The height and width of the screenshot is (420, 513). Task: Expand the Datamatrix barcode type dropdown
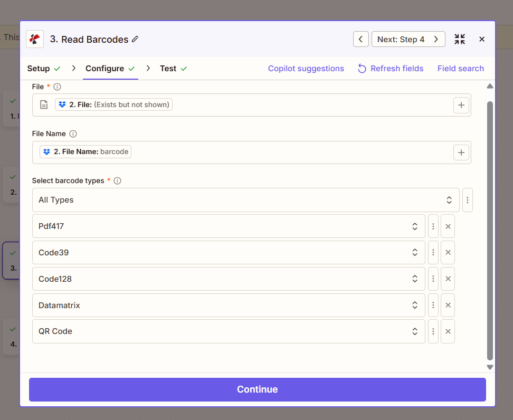pos(228,306)
